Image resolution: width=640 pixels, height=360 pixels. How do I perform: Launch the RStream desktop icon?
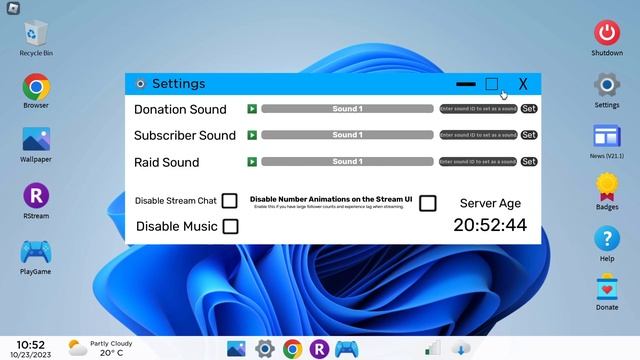[x=36, y=195]
